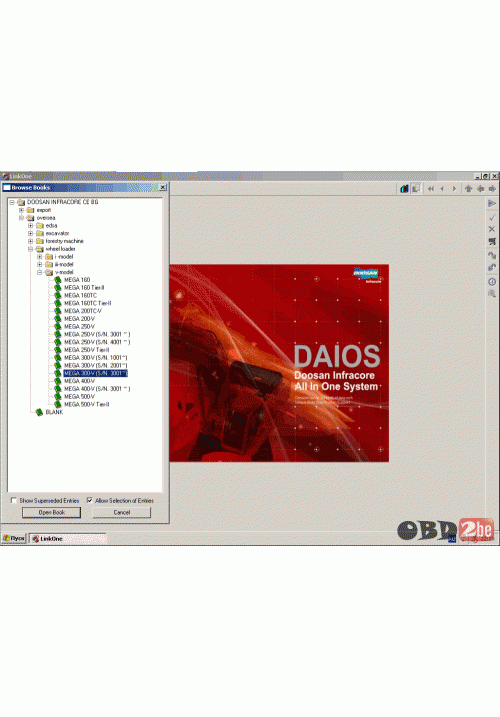Select MEGA 200TC-V book
Image resolution: width=500 pixels, height=717 pixels.
tap(83, 311)
